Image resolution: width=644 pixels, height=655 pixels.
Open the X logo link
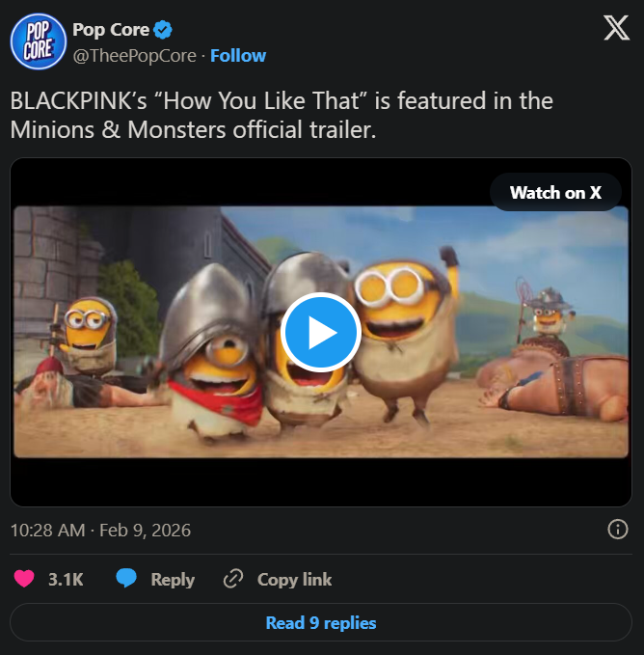[616, 29]
